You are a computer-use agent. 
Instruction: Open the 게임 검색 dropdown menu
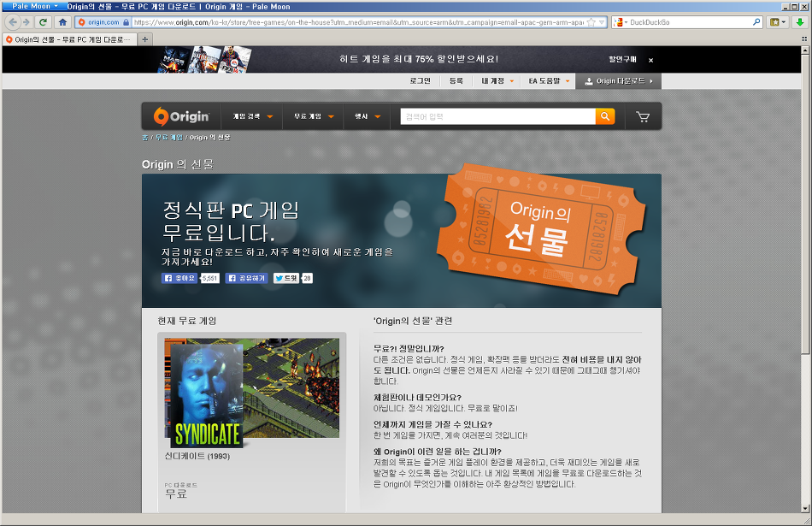point(252,116)
